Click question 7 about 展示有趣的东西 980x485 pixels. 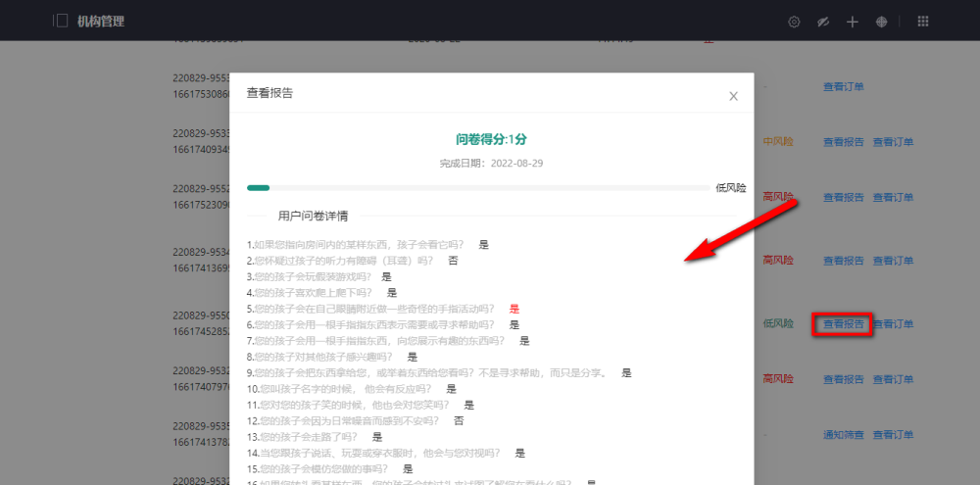pos(375,341)
